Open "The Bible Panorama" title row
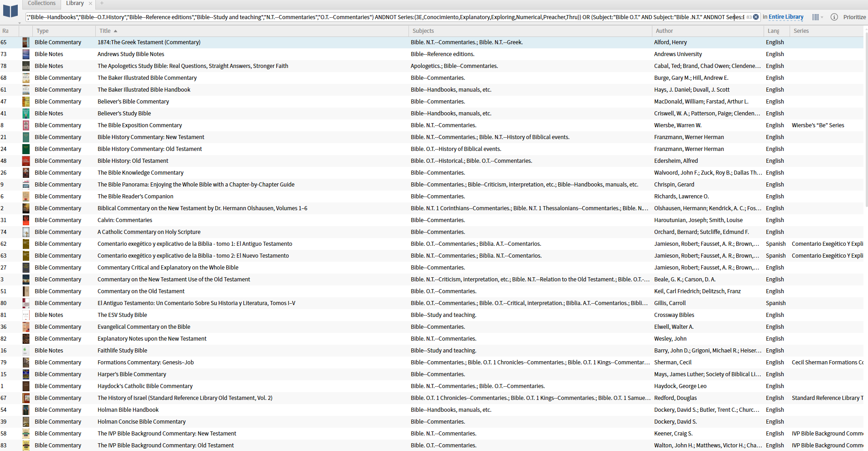 point(196,185)
